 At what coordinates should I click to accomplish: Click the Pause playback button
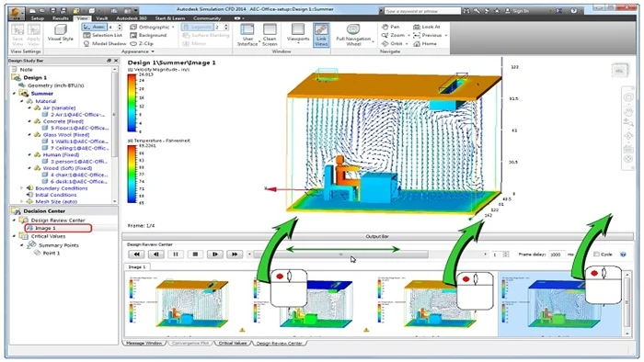tap(176, 255)
